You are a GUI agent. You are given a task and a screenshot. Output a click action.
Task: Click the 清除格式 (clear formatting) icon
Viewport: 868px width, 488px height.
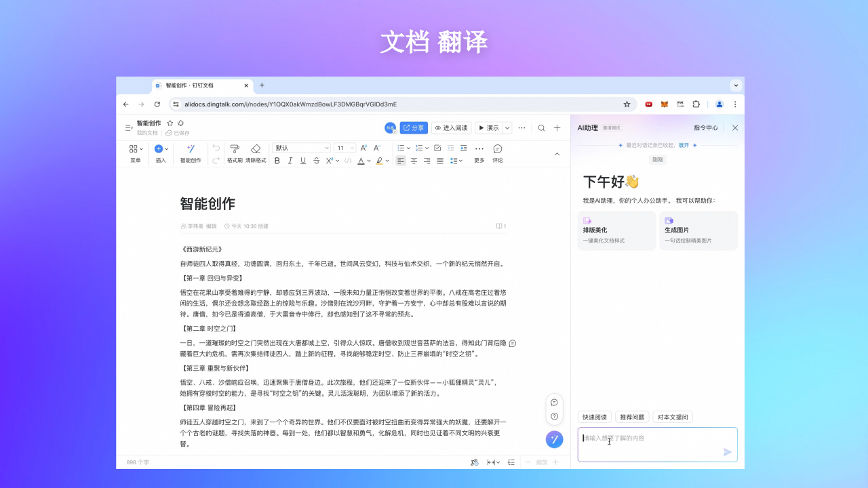click(x=256, y=150)
